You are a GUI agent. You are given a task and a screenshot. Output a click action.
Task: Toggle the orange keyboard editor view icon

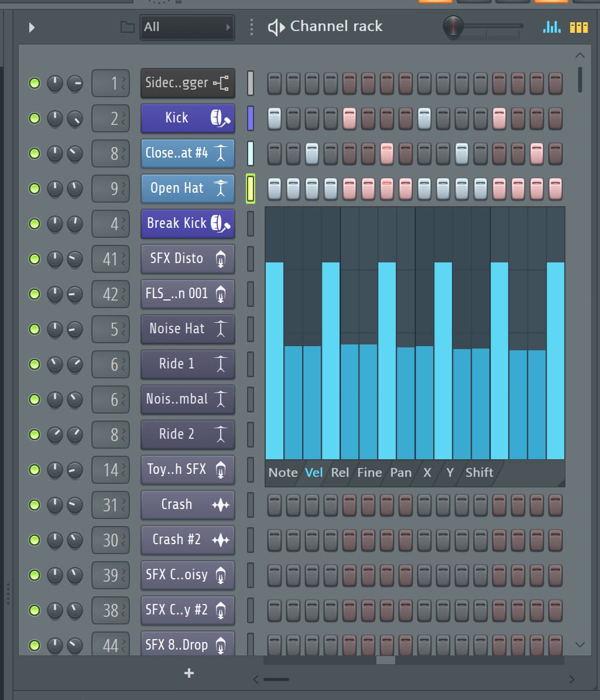[x=578, y=26]
